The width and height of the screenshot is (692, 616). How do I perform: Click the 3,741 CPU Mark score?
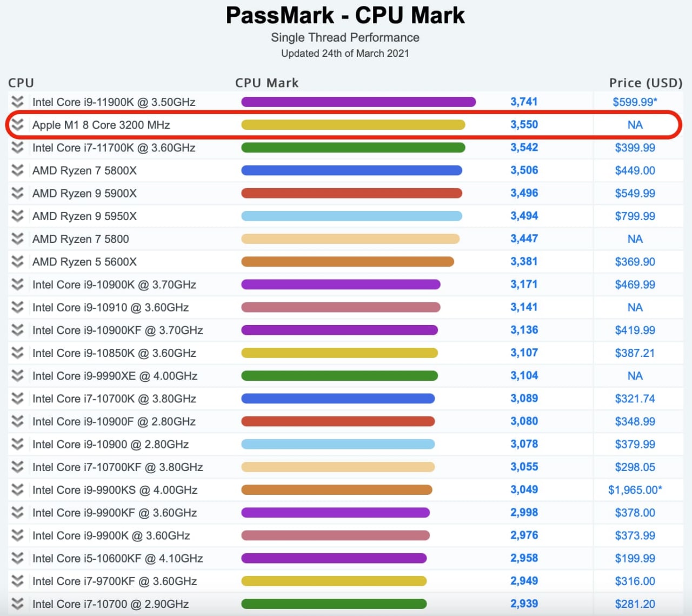[524, 102]
